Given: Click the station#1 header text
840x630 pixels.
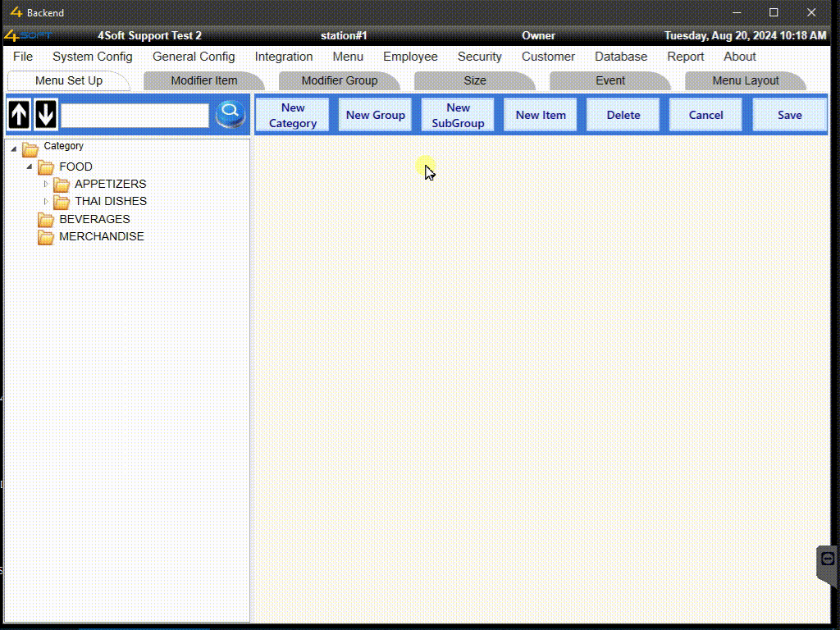Looking at the screenshot, I should click(x=344, y=35).
